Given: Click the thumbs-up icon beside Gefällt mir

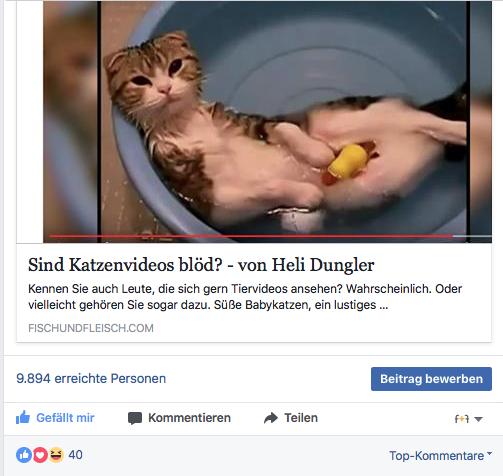Looking at the screenshot, I should (23, 417).
